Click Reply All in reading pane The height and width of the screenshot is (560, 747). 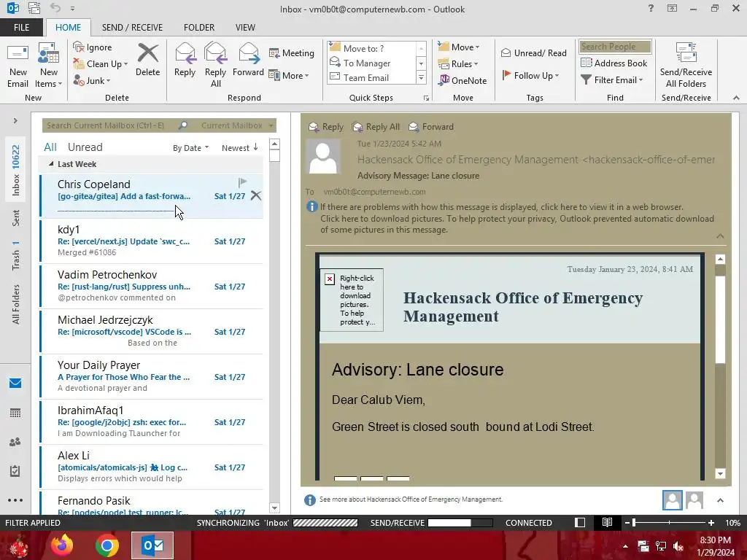[x=376, y=127]
